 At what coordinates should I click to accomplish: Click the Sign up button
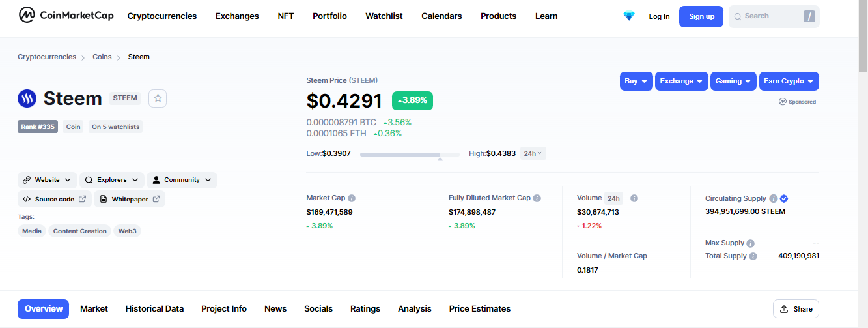[701, 16]
